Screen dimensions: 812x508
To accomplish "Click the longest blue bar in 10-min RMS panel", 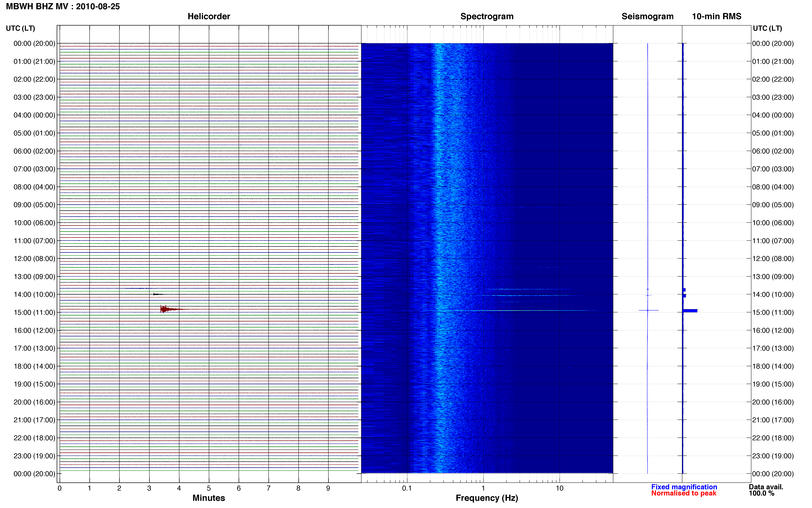I will pos(690,311).
